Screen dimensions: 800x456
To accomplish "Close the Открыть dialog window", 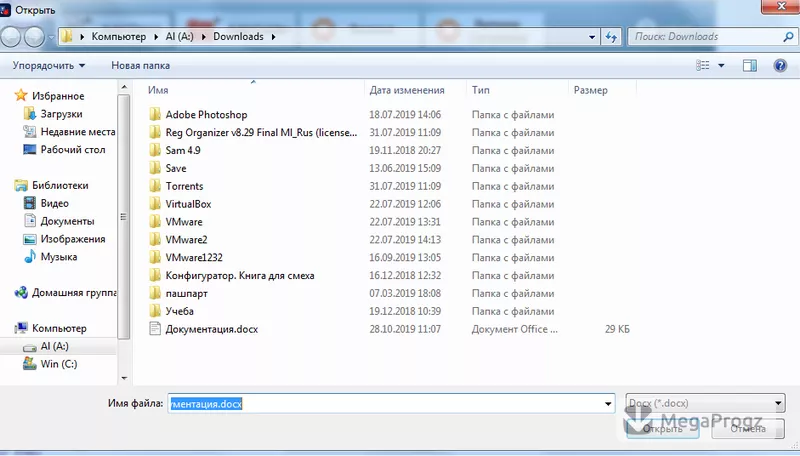I will coord(781,6).
